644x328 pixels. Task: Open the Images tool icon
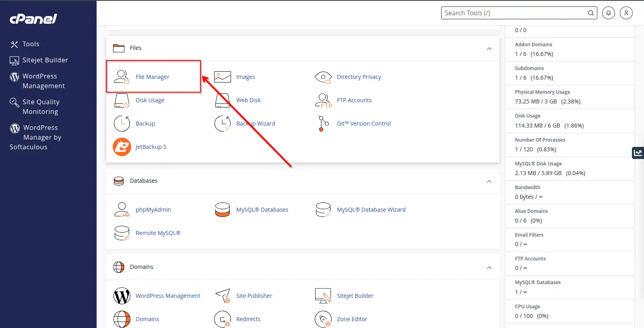coord(222,76)
